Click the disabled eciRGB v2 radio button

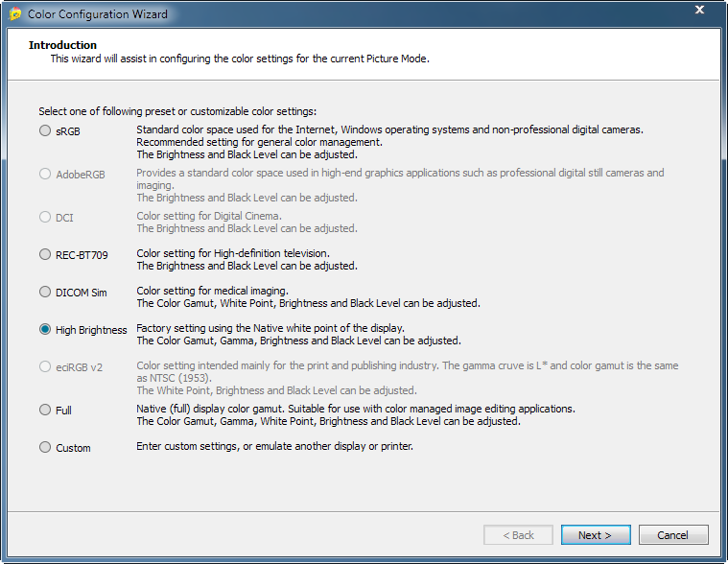point(45,366)
